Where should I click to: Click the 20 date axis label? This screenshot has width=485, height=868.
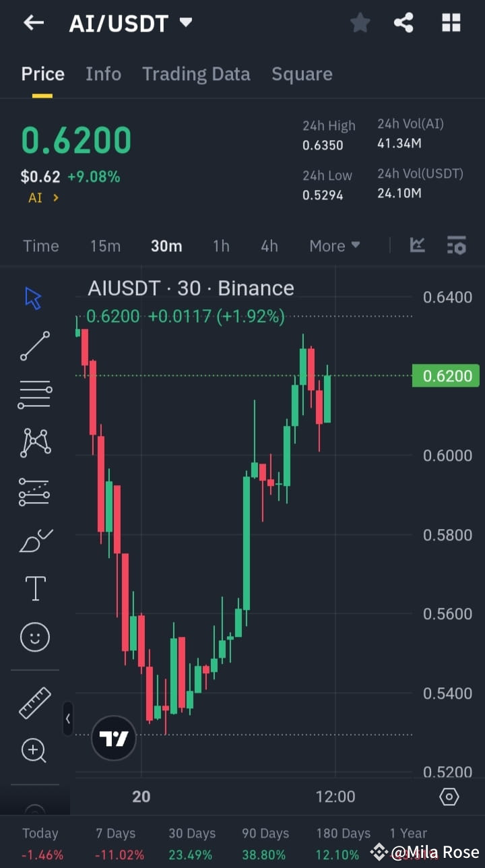point(141,797)
